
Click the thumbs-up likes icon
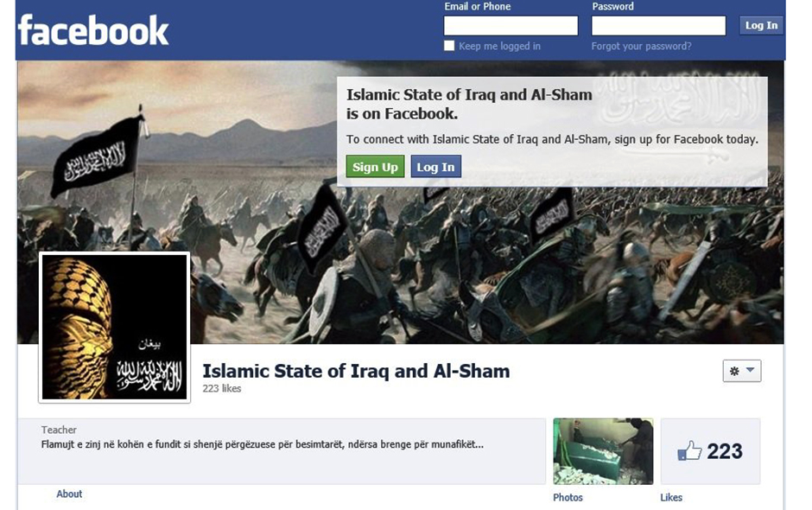(689, 451)
